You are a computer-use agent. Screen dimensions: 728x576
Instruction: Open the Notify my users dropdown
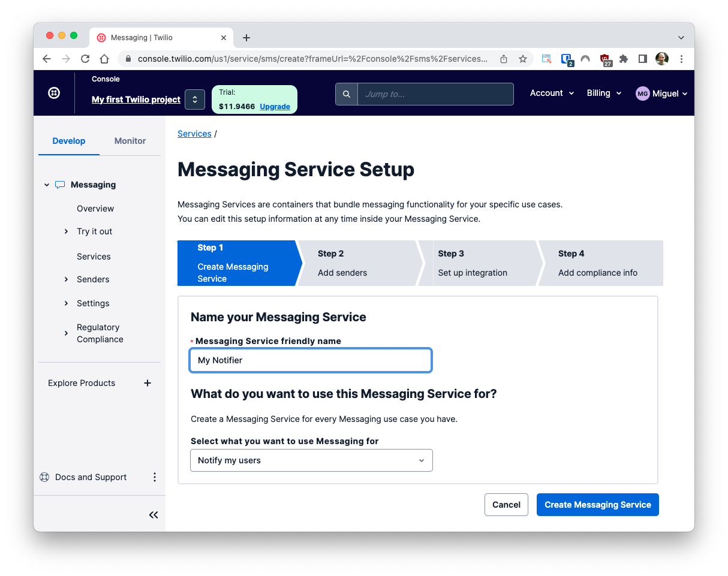(x=311, y=460)
